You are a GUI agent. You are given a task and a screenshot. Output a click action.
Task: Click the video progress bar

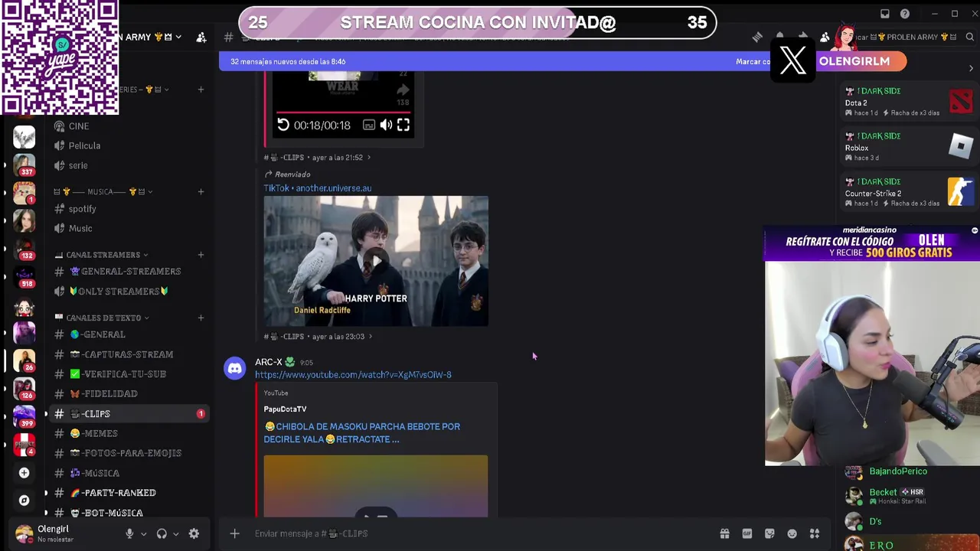[342, 112]
